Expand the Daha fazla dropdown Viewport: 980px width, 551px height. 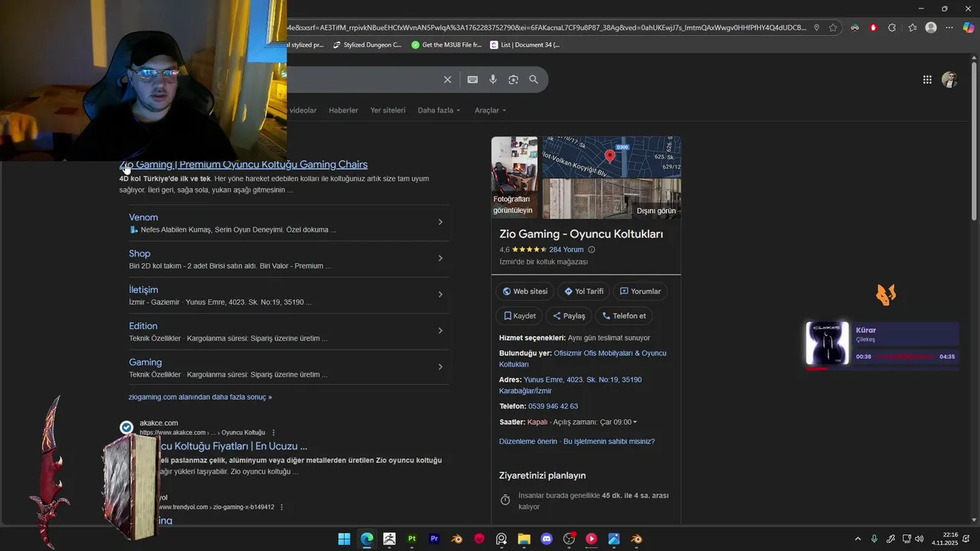pos(439,110)
